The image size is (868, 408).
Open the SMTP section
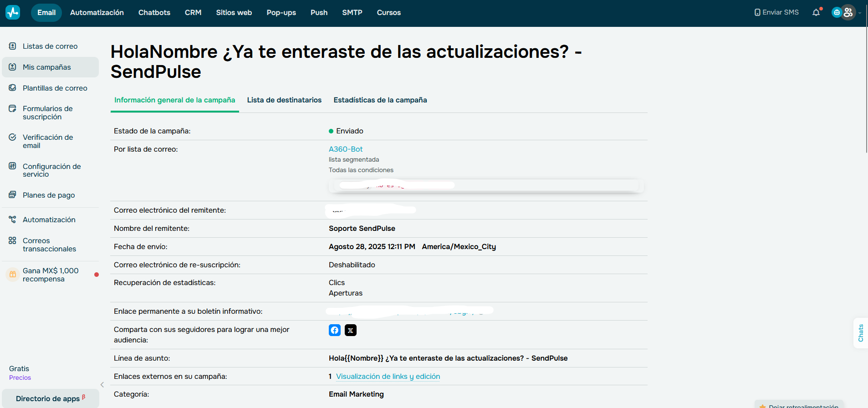(x=352, y=12)
